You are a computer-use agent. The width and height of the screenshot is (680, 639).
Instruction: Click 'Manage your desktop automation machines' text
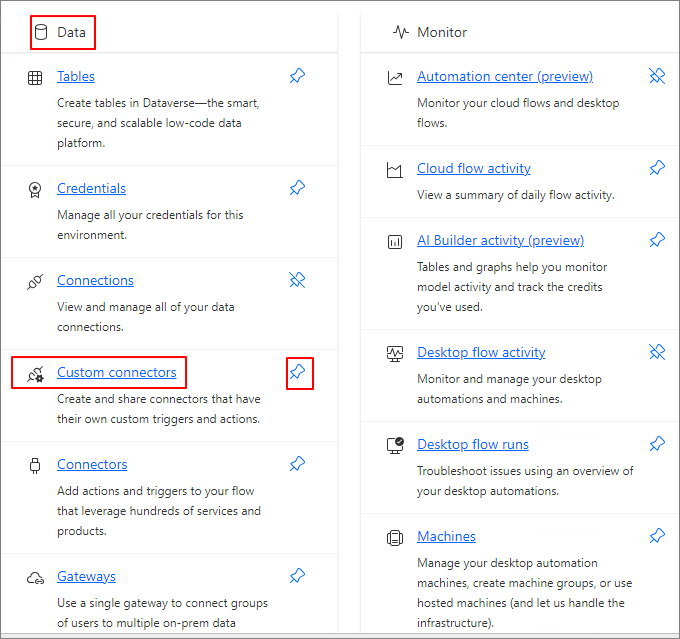[524, 593]
